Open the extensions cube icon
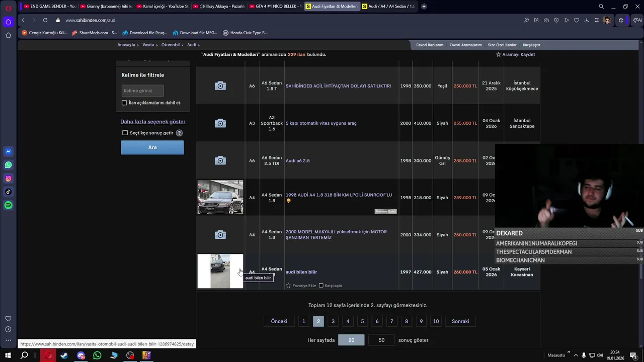 (621, 20)
